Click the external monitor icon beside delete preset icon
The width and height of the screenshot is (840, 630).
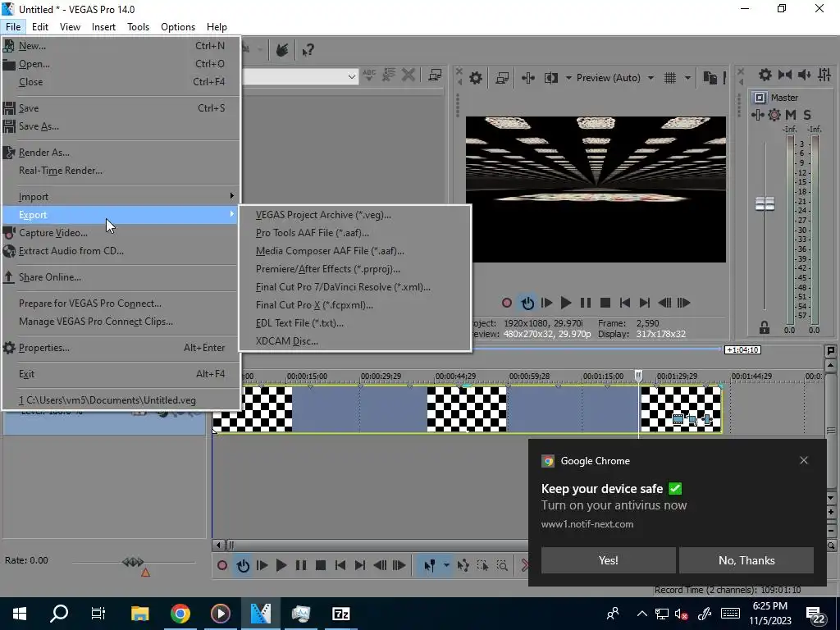coord(435,75)
